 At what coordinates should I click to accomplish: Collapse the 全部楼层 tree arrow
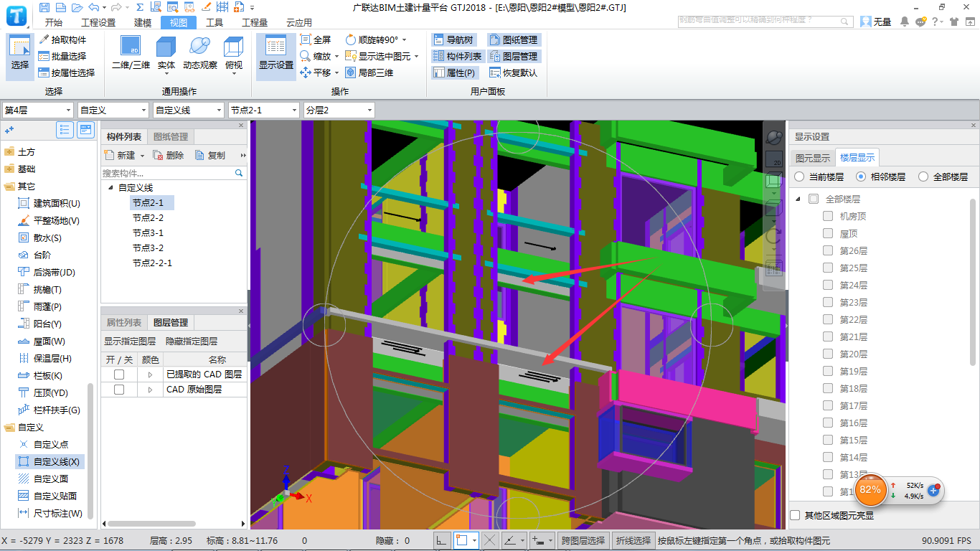(798, 199)
